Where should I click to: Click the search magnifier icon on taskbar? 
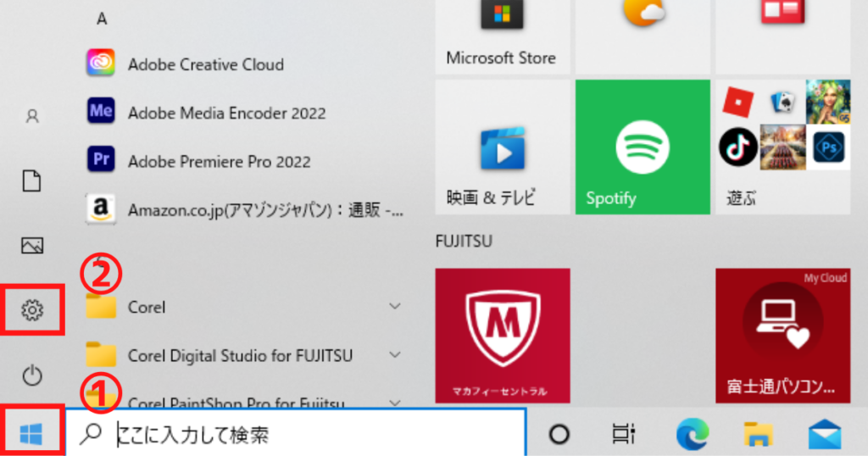[90, 434]
